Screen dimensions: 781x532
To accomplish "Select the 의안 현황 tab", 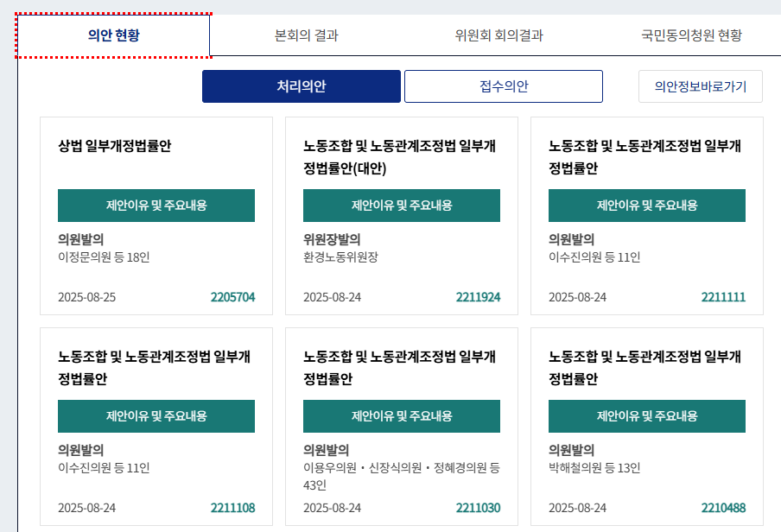I will (113, 35).
